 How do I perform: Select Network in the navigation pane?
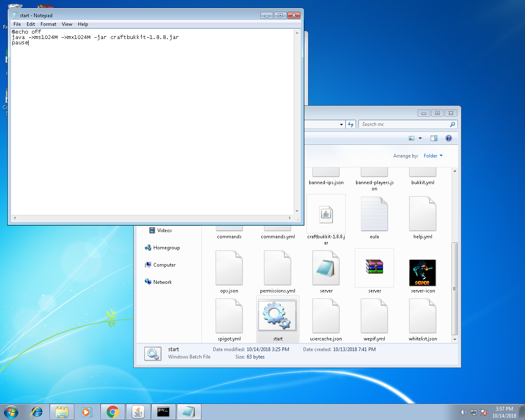point(162,282)
